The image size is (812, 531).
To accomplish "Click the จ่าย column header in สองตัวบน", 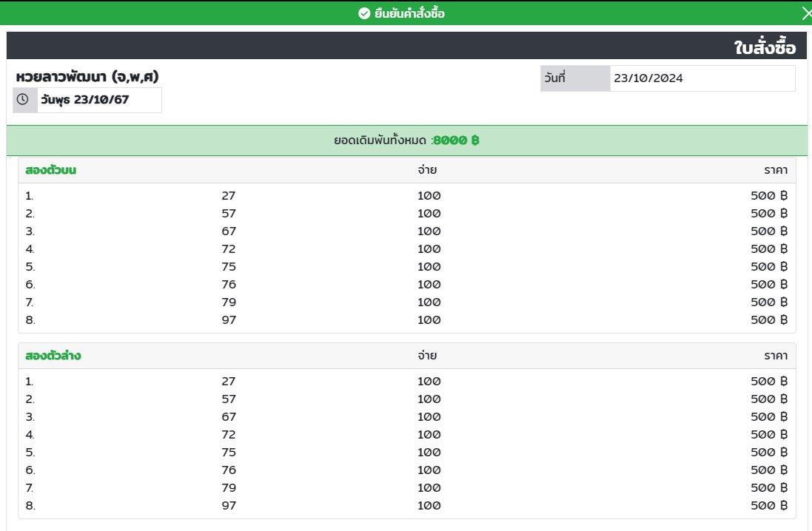I will coord(427,170).
